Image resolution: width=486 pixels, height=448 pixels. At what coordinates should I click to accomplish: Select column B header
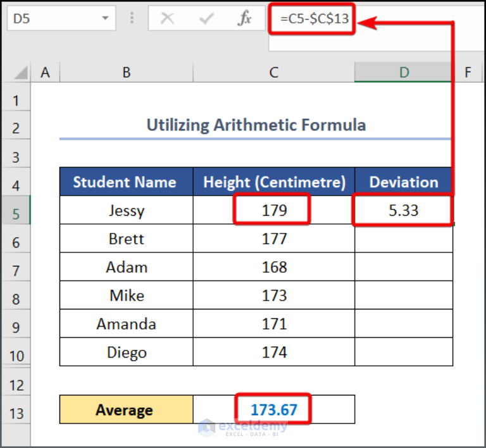[x=126, y=73]
